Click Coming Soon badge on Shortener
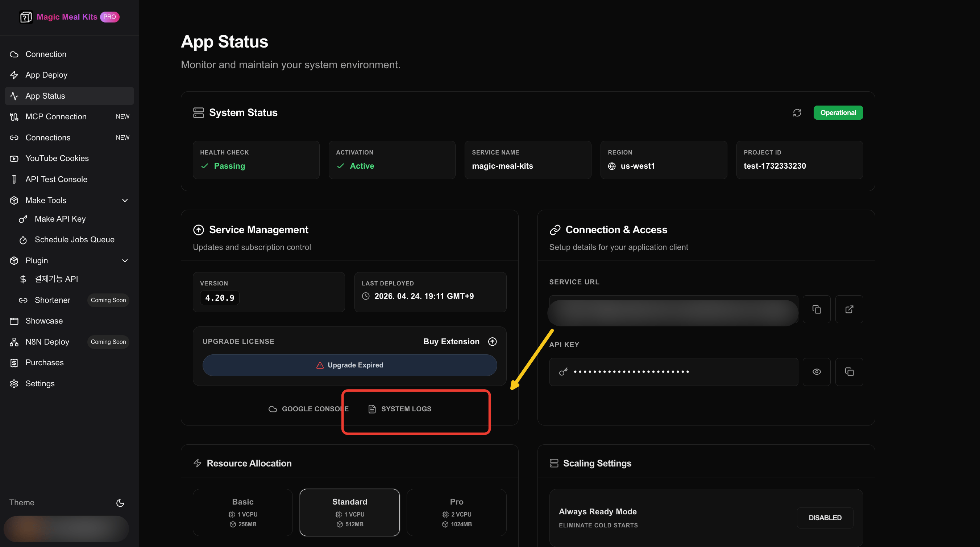The image size is (980, 547). 108,300
